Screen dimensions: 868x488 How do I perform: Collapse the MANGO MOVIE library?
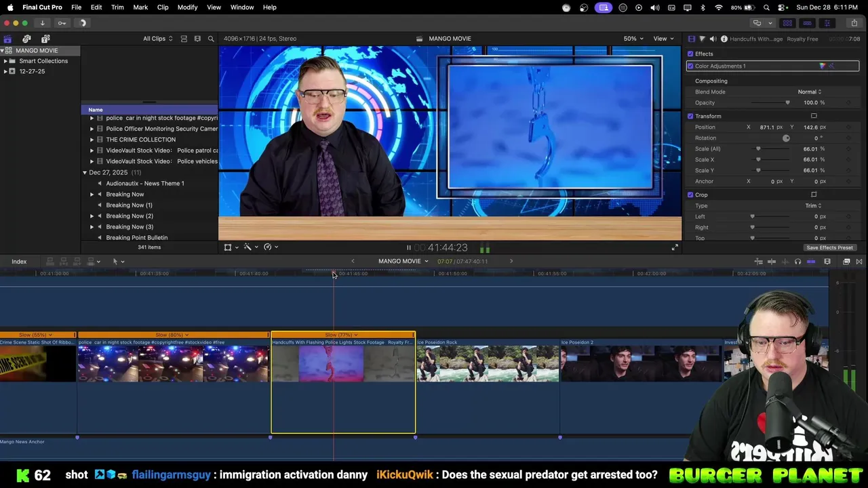tap(3, 50)
